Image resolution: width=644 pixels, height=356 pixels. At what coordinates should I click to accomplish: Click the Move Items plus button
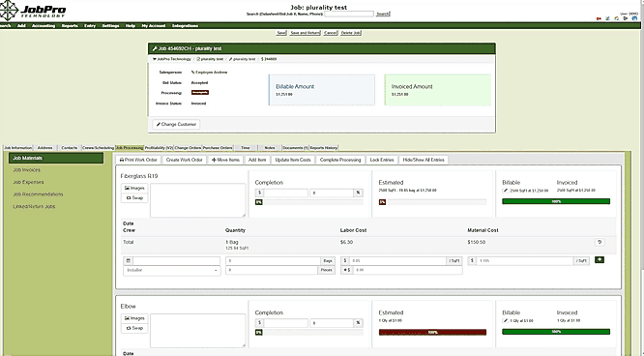[225, 160]
